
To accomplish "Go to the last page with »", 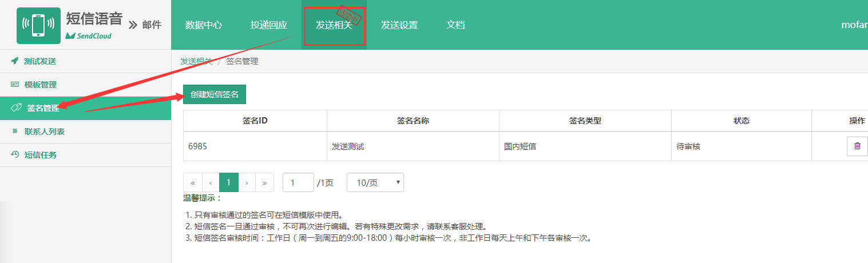I will pos(264,182).
